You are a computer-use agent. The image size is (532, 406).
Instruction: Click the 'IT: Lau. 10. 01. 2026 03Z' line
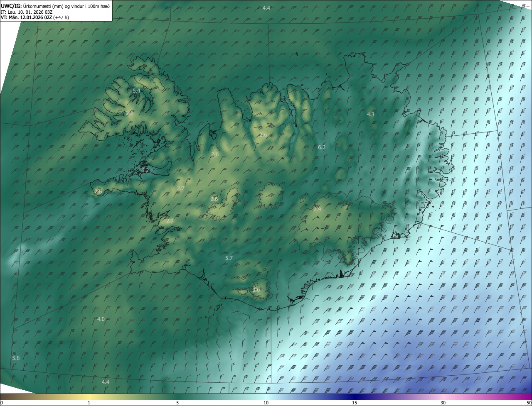click(27, 12)
